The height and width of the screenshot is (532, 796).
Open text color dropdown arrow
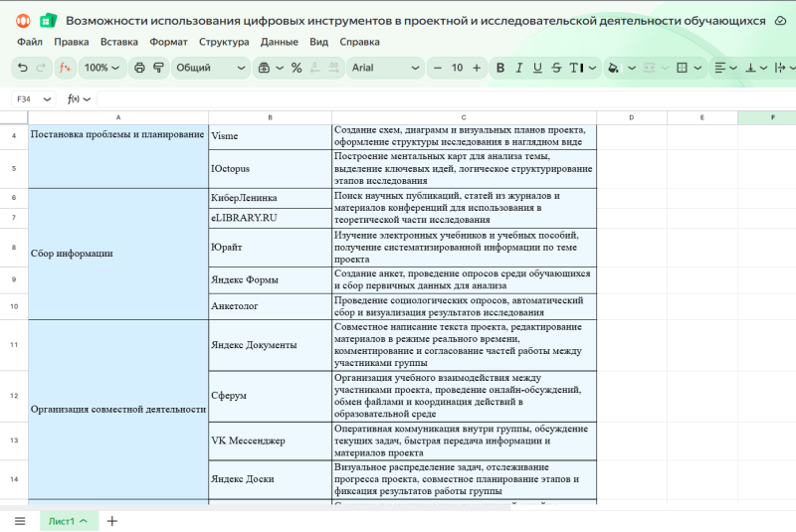[592, 68]
